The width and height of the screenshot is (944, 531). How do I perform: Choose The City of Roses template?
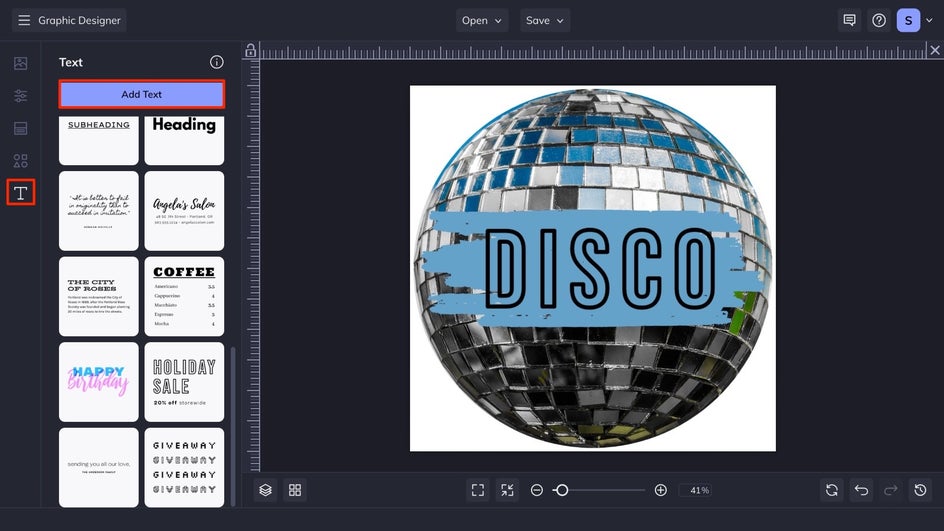point(99,296)
